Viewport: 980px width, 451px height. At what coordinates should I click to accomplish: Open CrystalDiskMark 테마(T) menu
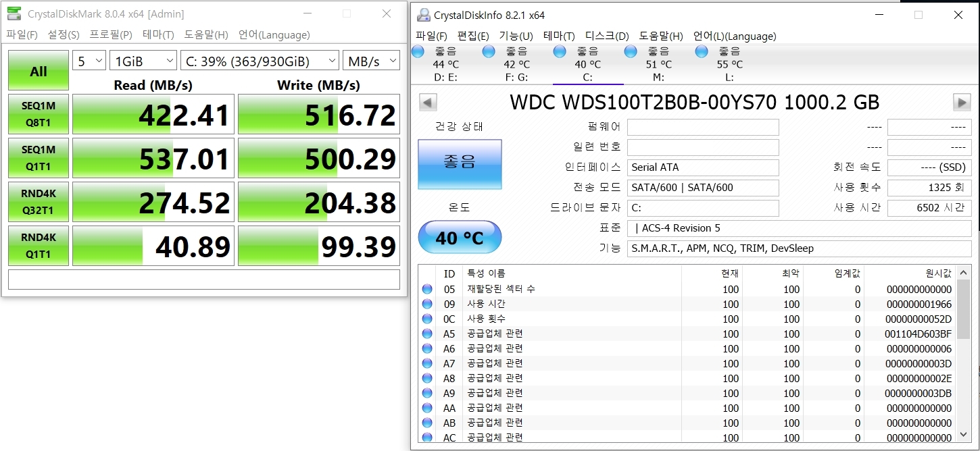(x=158, y=35)
